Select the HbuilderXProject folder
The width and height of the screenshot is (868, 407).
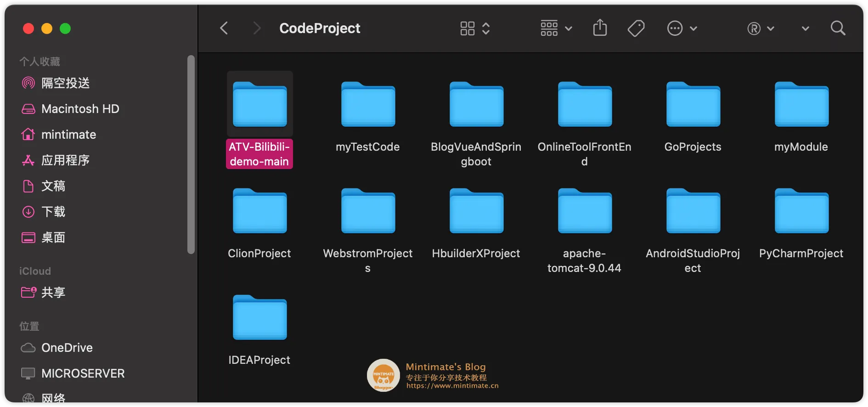pyautogui.click(x=476, y=211)
